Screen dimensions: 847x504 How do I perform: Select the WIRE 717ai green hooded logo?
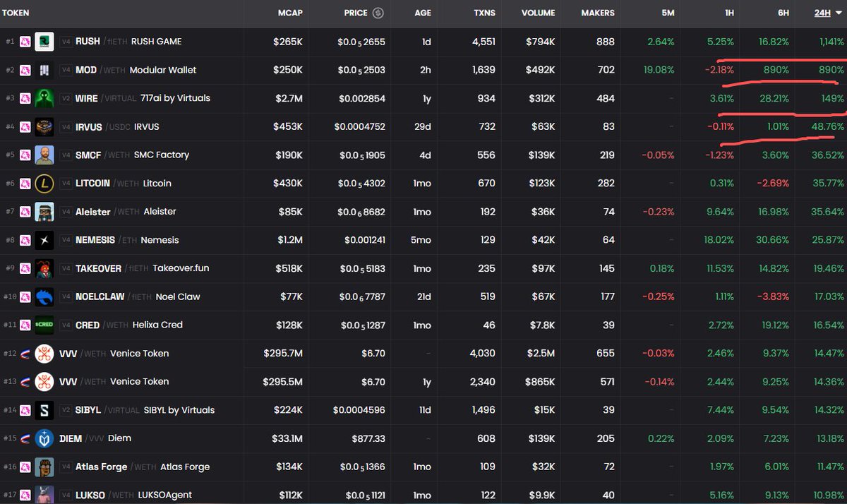pos(44,98)
